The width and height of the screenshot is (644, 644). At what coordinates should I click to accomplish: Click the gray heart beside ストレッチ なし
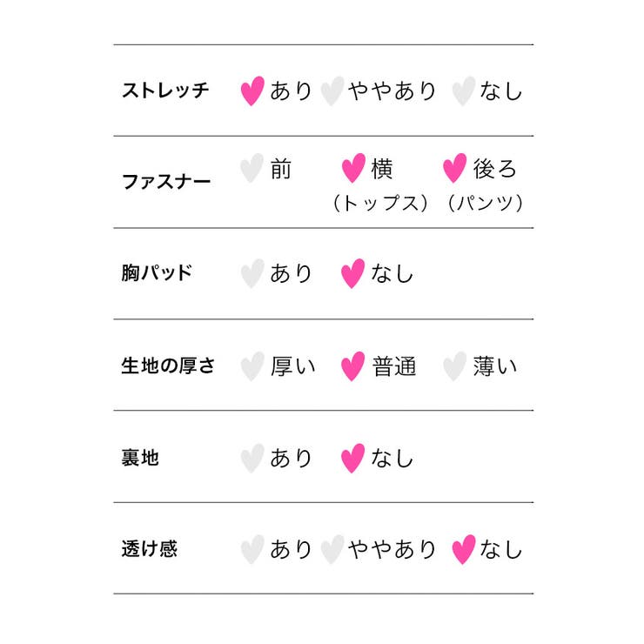(x=464, y=91)
